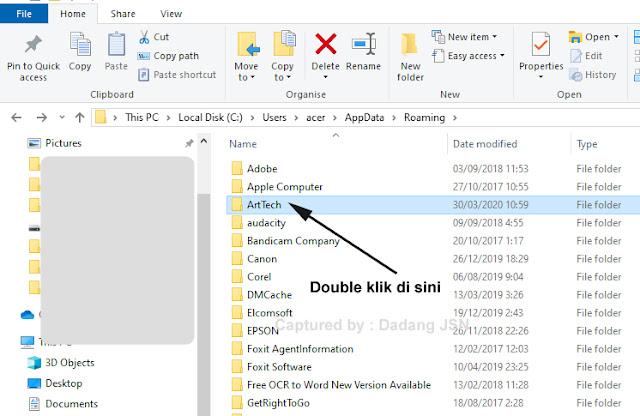Click Users in address path

click(274, 118)
